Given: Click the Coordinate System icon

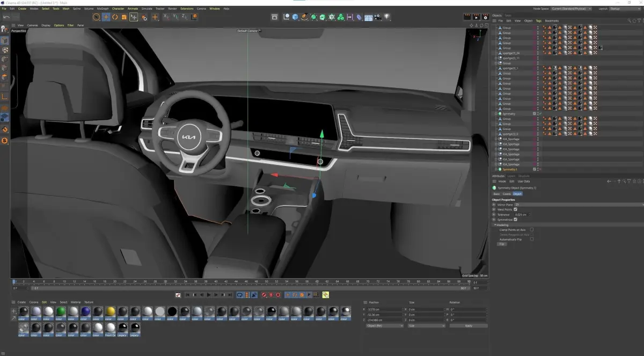Looking at the screenshot, I should 194,17.
